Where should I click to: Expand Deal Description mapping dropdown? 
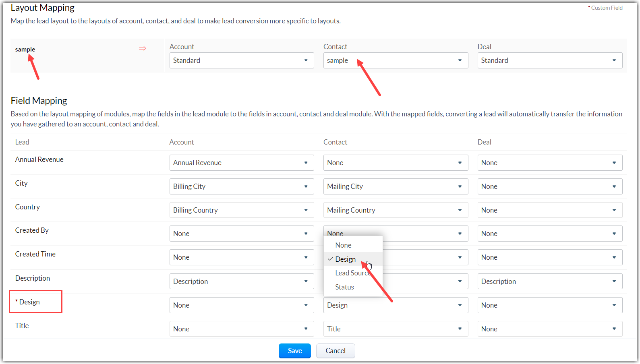(x=549, y=281)
